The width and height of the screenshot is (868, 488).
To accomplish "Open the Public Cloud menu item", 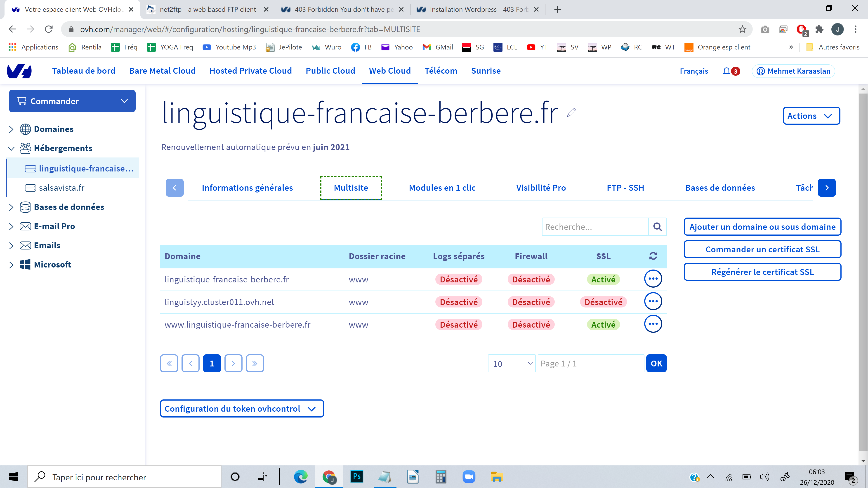I will click(x=330, y=71).
